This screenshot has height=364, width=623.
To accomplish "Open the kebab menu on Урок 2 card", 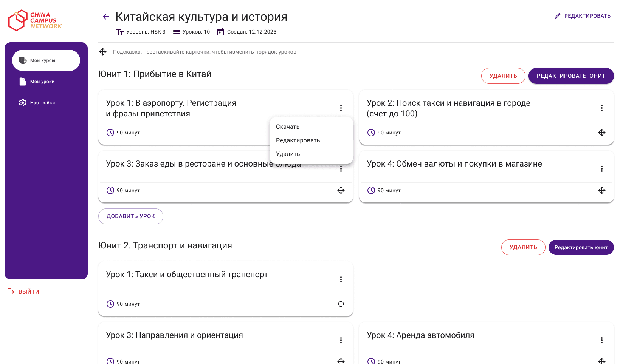I will [x=602, y=108].
